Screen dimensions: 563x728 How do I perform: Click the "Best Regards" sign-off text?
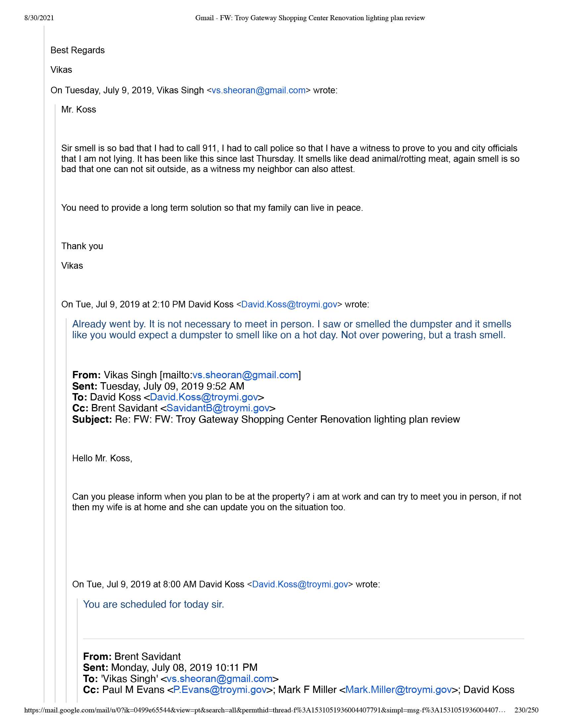[x=77, y=50]
